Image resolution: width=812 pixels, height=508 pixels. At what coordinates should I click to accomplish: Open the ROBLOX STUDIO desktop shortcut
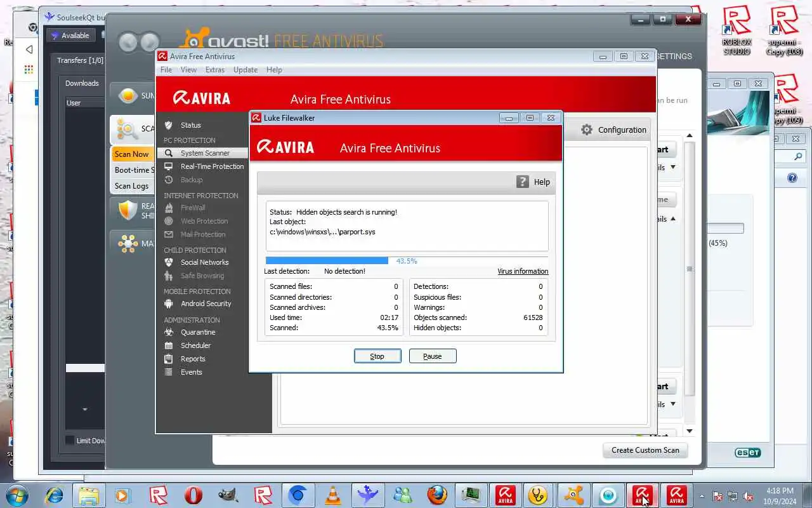click(x=737, y=30)
